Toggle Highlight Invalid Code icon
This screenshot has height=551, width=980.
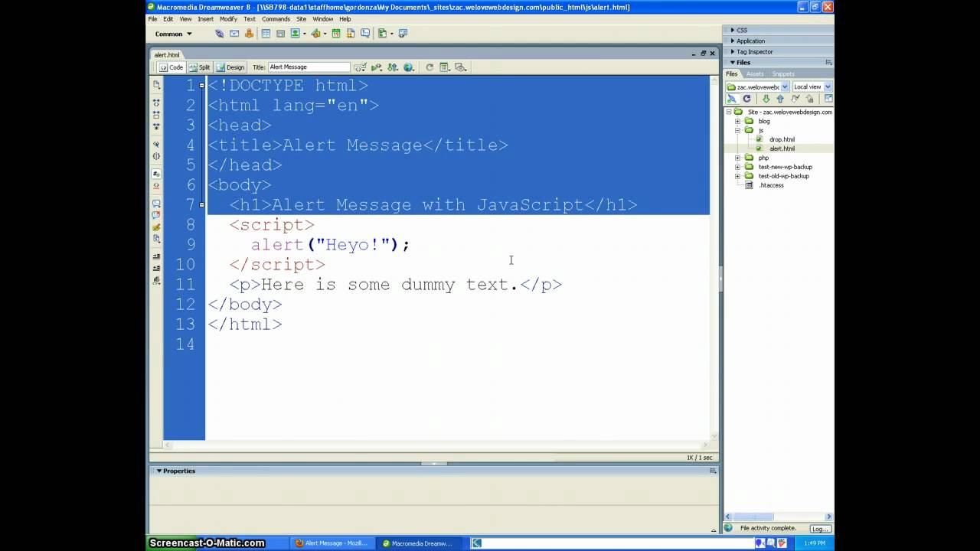156,186
